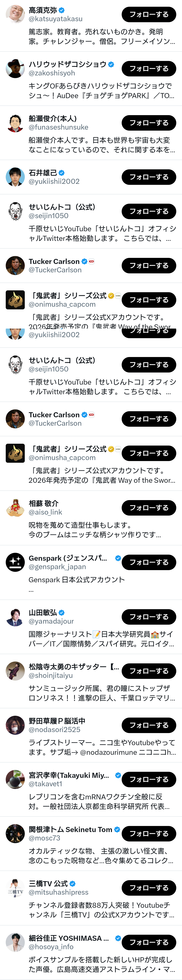Open the 三橋TV logo avatar
Screen dimensions: 182x980
pyautogui.click(x=15, y=888)
